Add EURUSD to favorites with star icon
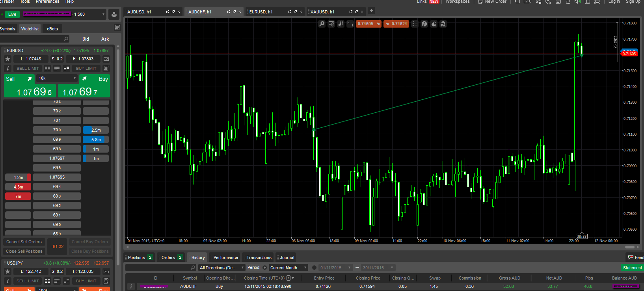 pos(7,59)
